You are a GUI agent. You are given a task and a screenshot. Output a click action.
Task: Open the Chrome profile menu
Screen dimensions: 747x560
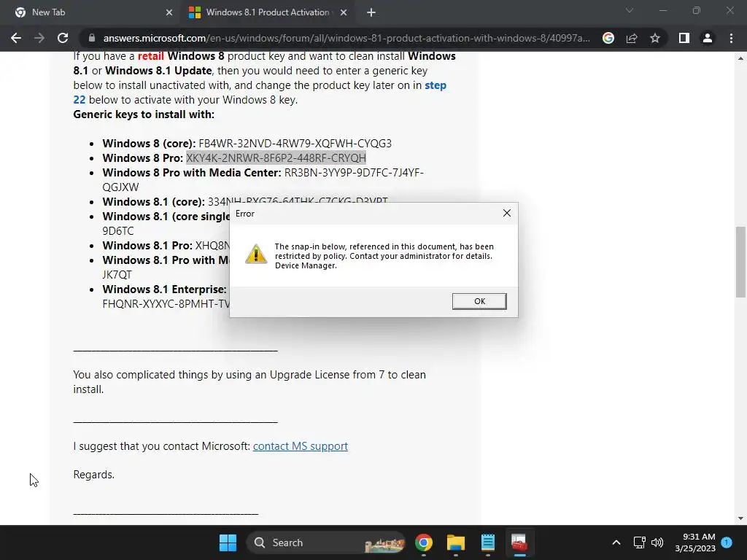pos(708,38)
